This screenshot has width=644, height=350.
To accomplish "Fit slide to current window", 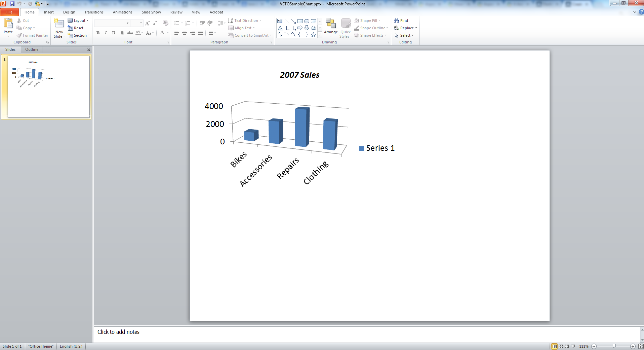I will [x=641, y=346].
